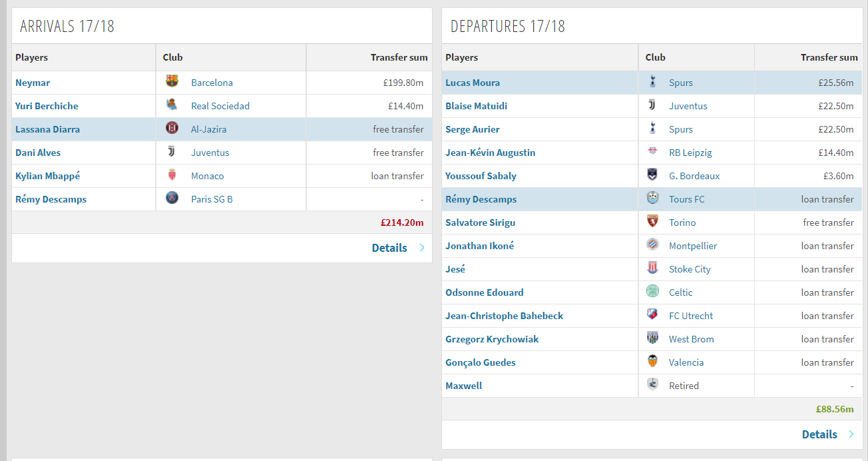Click the Valencia club crest icon
The height and width of the screenshot is (461, 868).
click(652, 361)
